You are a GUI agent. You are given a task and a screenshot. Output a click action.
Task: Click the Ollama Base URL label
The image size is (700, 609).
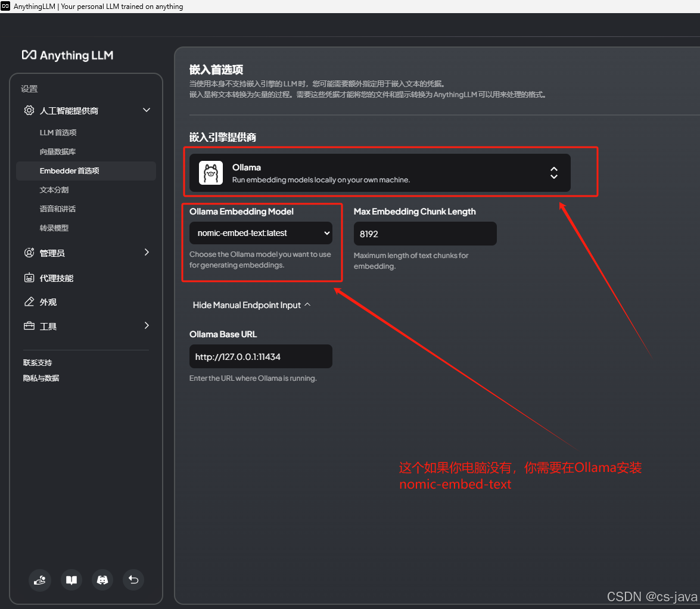point(223,334)
